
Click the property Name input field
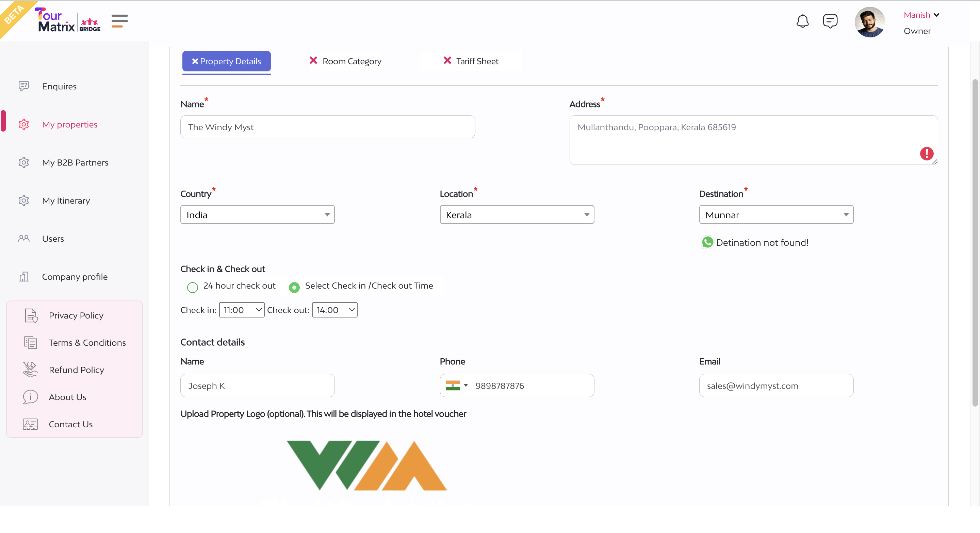click(x=328, y=127)
